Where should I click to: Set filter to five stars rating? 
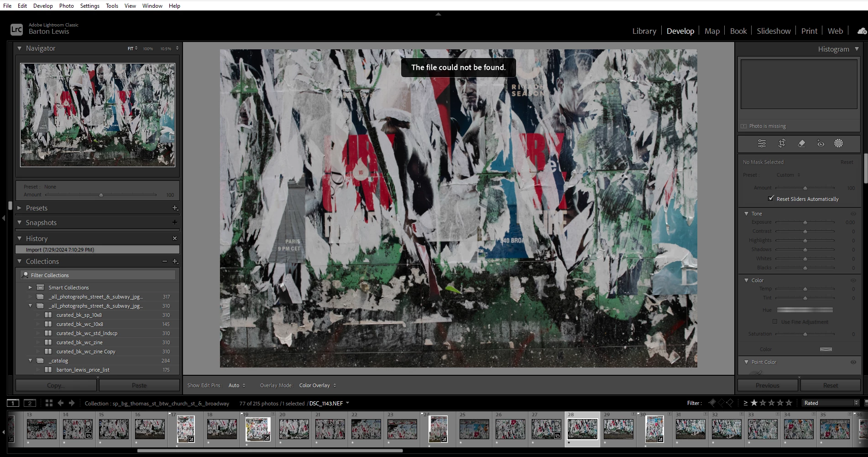[x=789, y=403]
